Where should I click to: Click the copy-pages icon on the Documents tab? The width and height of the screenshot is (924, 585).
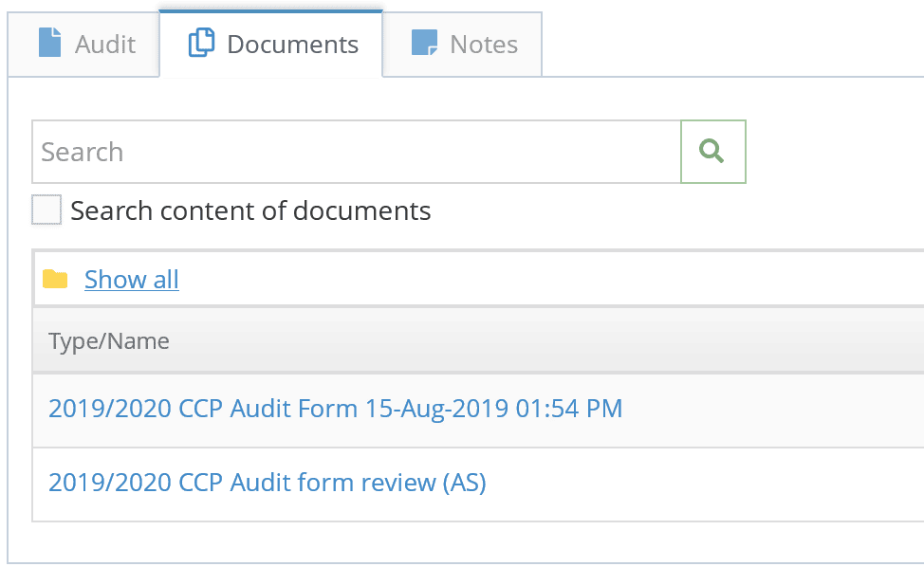tap(201, 43)
